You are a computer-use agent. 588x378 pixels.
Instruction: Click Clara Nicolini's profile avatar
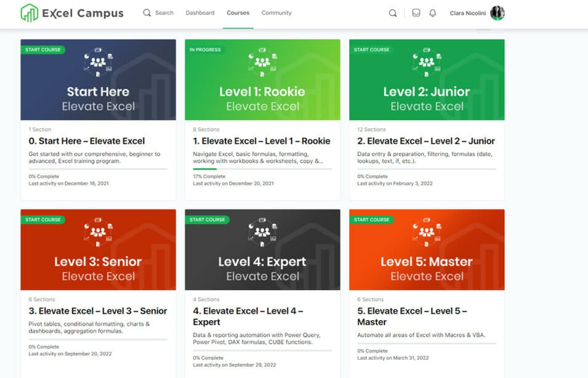pos(497,14)
